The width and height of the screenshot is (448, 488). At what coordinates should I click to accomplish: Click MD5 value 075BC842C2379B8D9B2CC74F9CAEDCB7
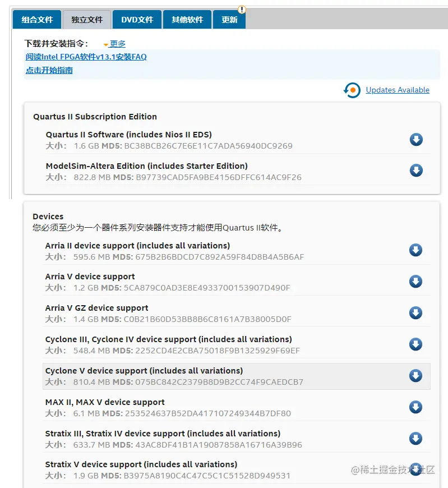(x=219, y=382)
